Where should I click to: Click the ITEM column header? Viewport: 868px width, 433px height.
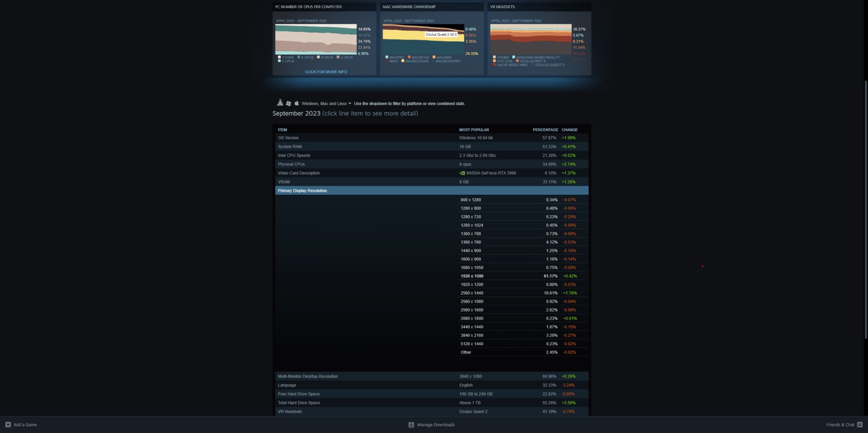tap(282, 130)
